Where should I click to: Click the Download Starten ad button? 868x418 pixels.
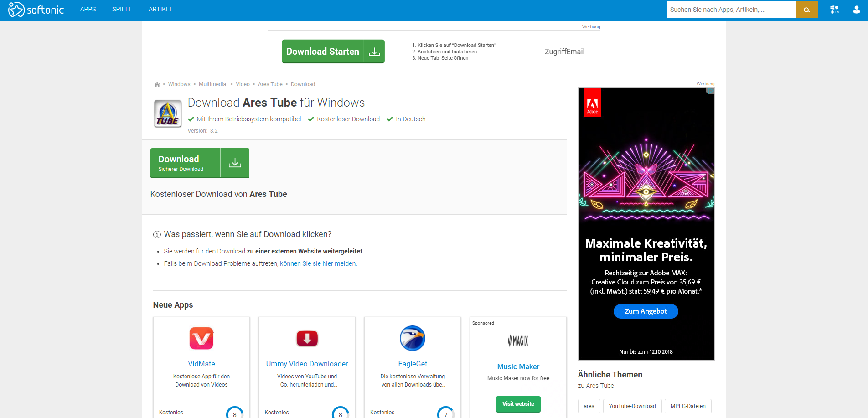[x=333, y=52]
